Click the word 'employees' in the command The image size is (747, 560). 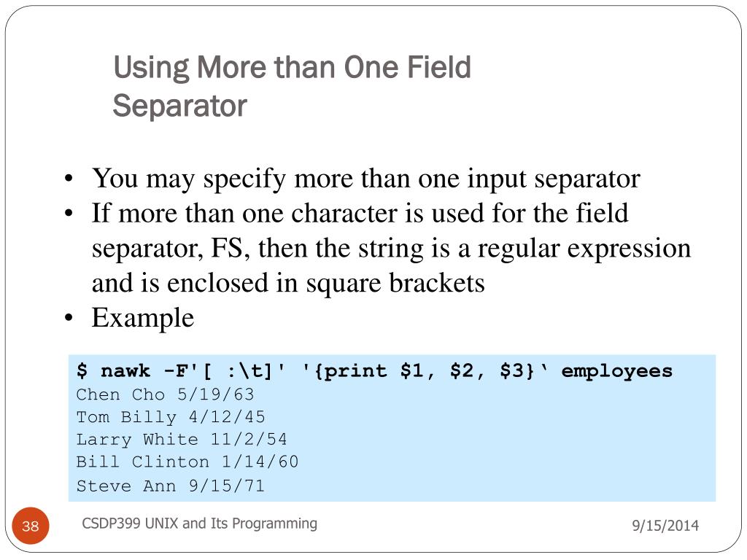point(617,371)
